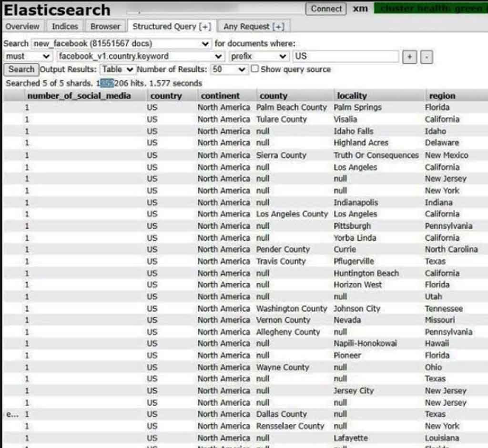Switch to the Indices tab
The image size is (488, 448).
pos(65,27)
